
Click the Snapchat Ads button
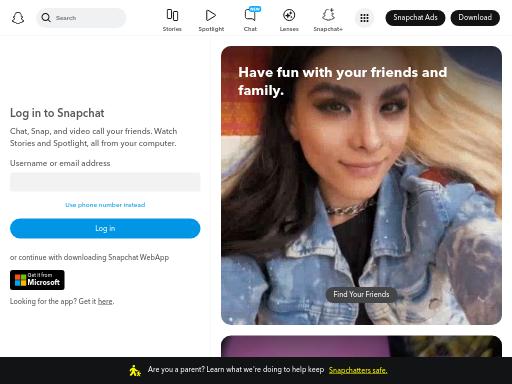tap(415, 18)
